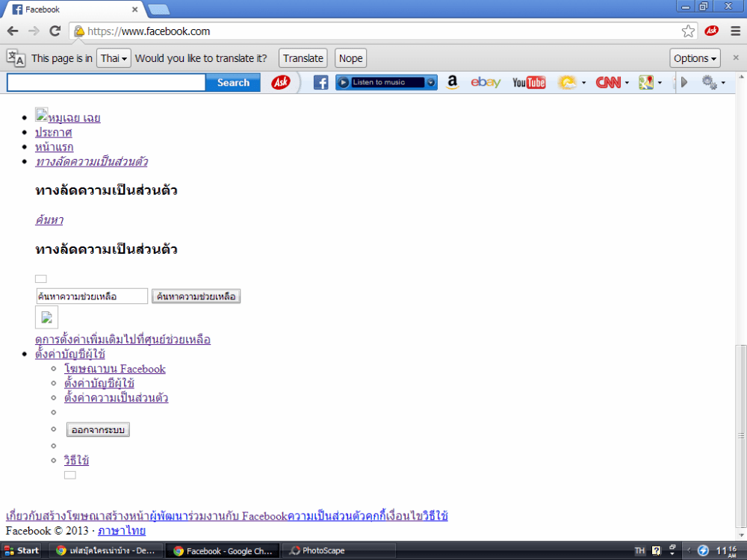Screen dimensions: 747x560
Task: Click the TH language indicator in tray
Action: tap(639, 550)
